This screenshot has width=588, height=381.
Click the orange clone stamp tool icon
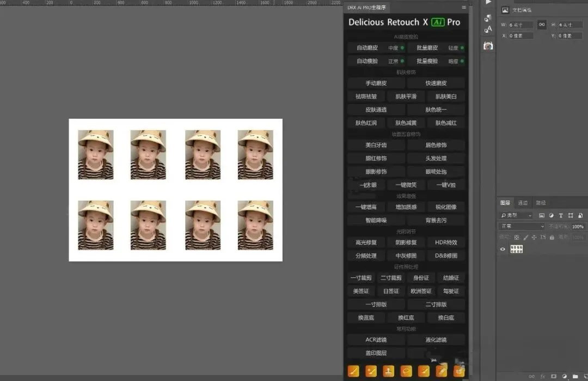389,371
